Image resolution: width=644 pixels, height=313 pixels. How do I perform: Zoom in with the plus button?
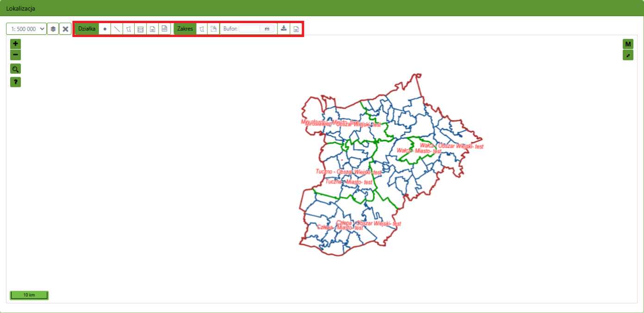(16, 44)
